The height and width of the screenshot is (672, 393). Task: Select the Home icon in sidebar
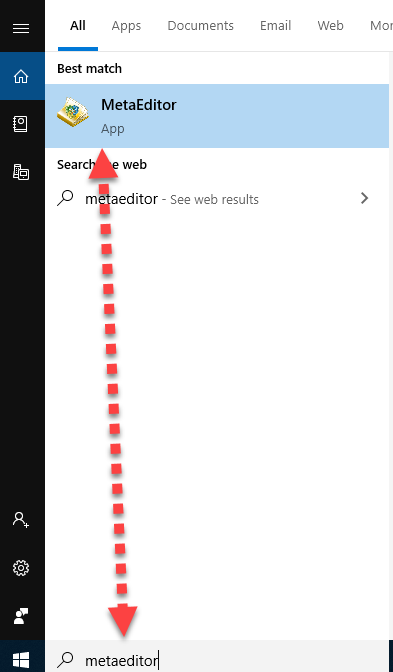pyautogui.click(x=21, y=76)
